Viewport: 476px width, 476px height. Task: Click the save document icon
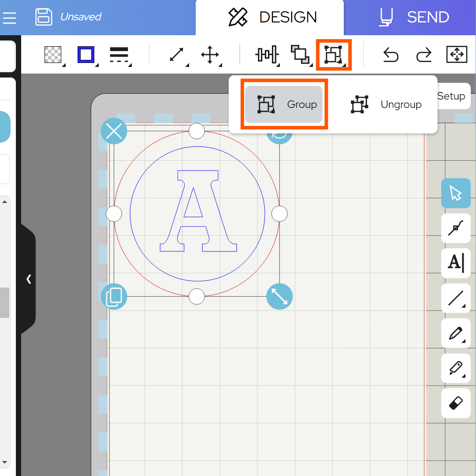tap(44, 17)
